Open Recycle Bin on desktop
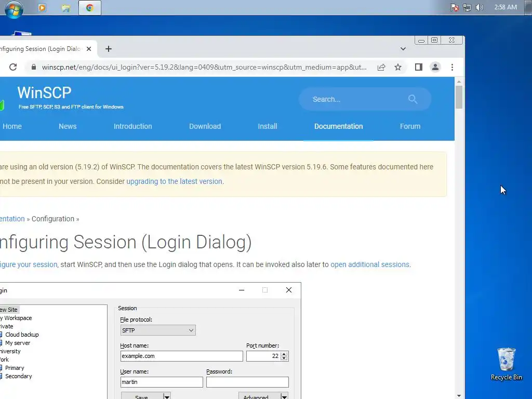The image size is (532, 399). click(x=506, y=364)
